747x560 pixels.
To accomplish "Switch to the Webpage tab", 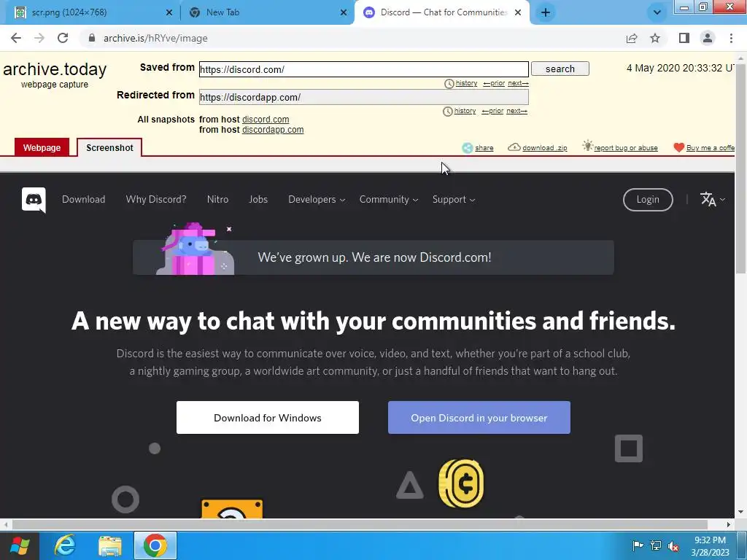I will [x=42, y=147].
